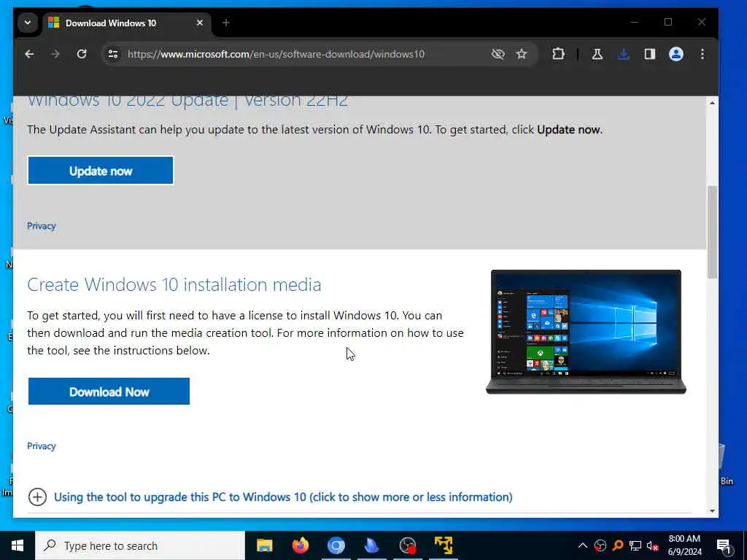Minimize the browser window
This screenshot has width=747, height=560.
pos(635,23)
